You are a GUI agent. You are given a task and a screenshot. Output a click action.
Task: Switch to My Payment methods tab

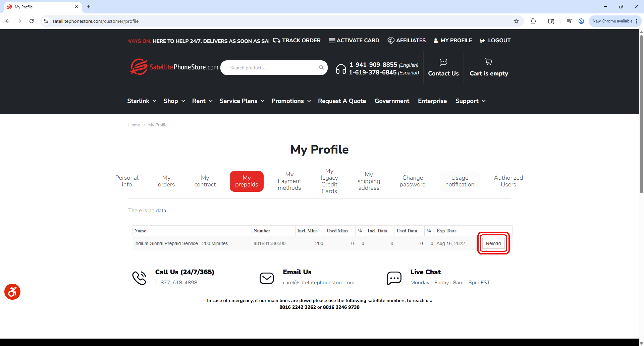click(289, 181)
